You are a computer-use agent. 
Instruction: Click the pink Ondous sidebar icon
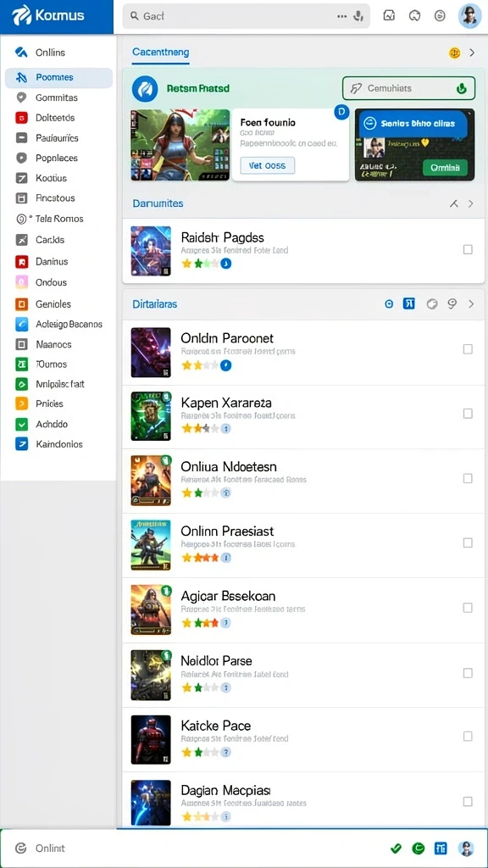pos(21,282)
